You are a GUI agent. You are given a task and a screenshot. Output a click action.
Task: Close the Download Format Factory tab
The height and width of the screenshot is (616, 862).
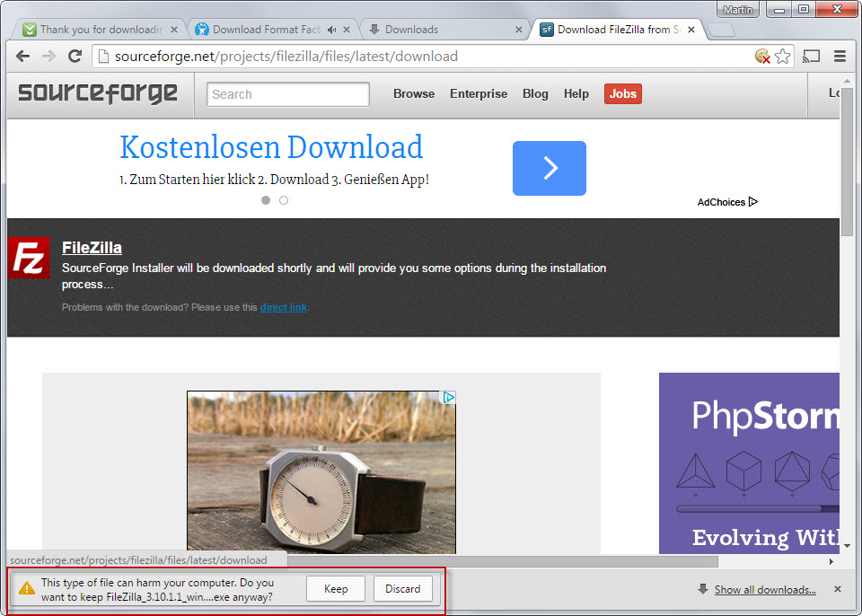tap(347, 30)
